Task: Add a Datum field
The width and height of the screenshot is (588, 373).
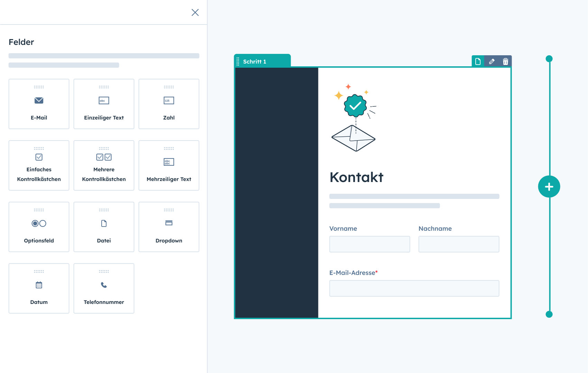Action: click(39, 288)
